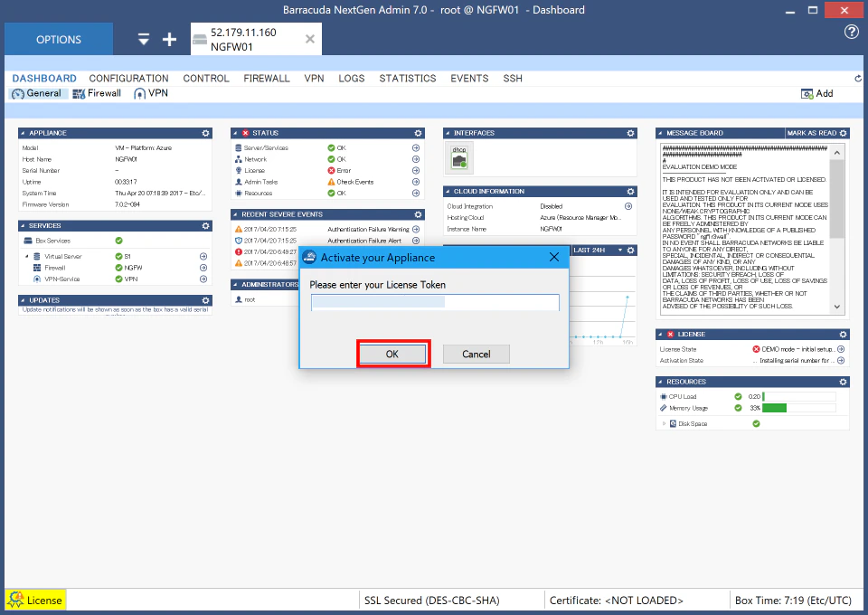Expand the Disk Space row
The height and width of the screenshot is (615, 868).
664,424
